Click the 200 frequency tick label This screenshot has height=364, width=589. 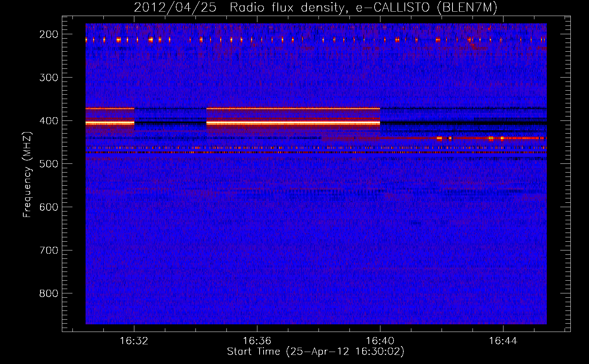[49, 34]
